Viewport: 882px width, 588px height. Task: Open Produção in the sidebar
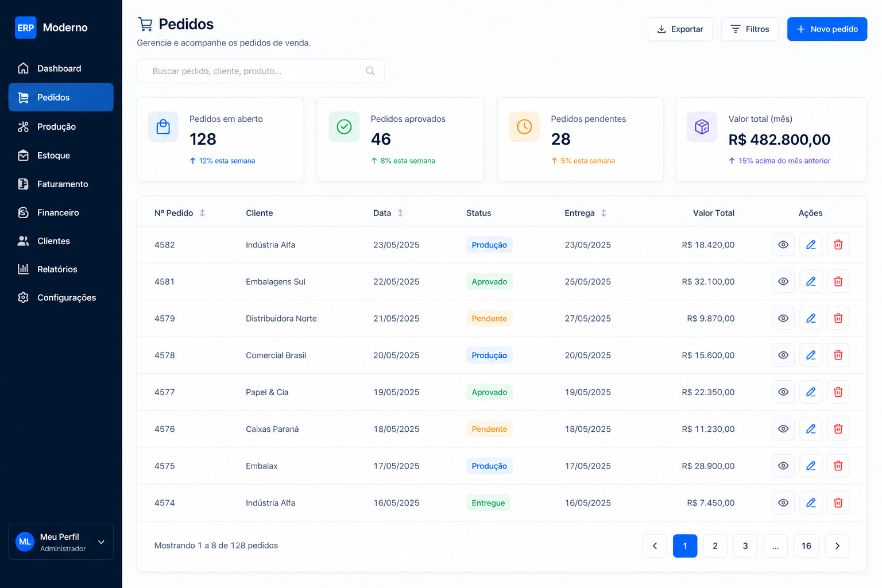click(x=56, y=127)
